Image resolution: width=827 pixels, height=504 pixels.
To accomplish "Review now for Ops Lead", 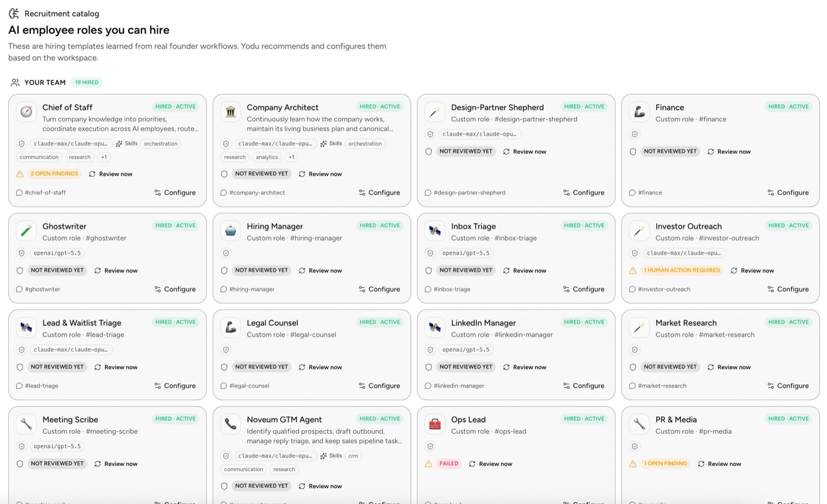I will tap(491, 464).
